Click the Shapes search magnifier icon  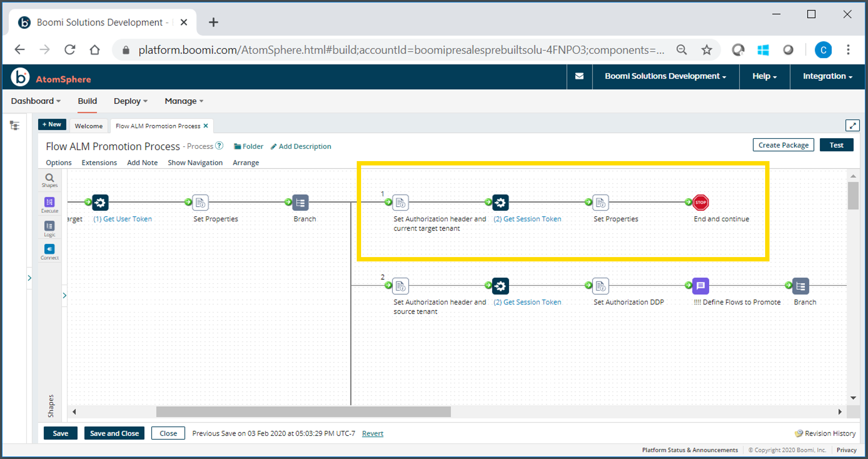coord(49,178)
